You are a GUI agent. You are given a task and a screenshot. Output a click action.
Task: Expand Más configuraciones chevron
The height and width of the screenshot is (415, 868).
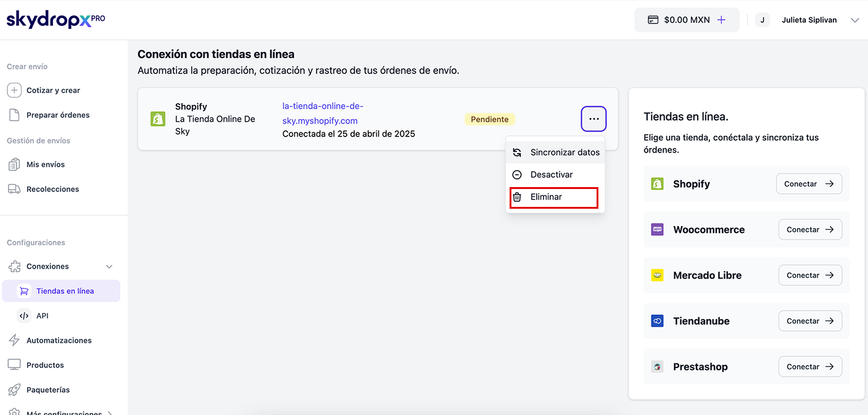click(x=110, y=413)
